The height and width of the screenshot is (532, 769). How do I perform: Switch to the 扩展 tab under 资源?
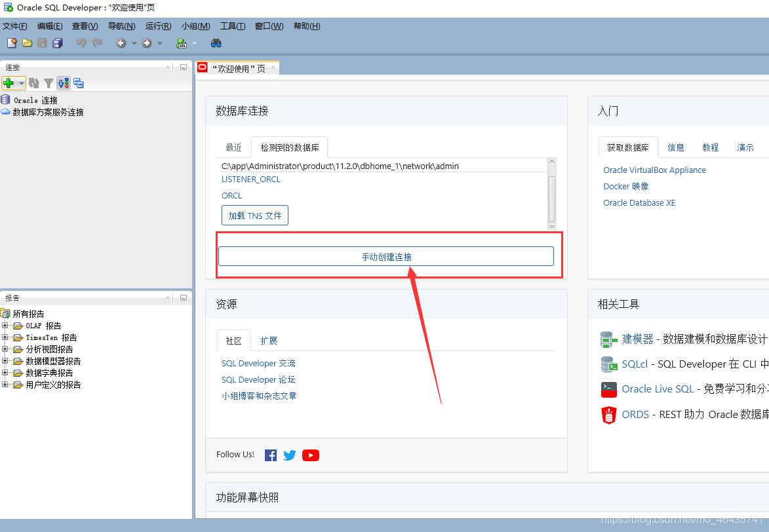tap(269, 341)
